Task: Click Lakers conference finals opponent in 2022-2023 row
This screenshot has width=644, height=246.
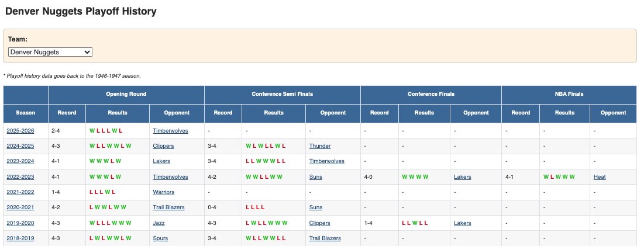Action: pos(463,176)
